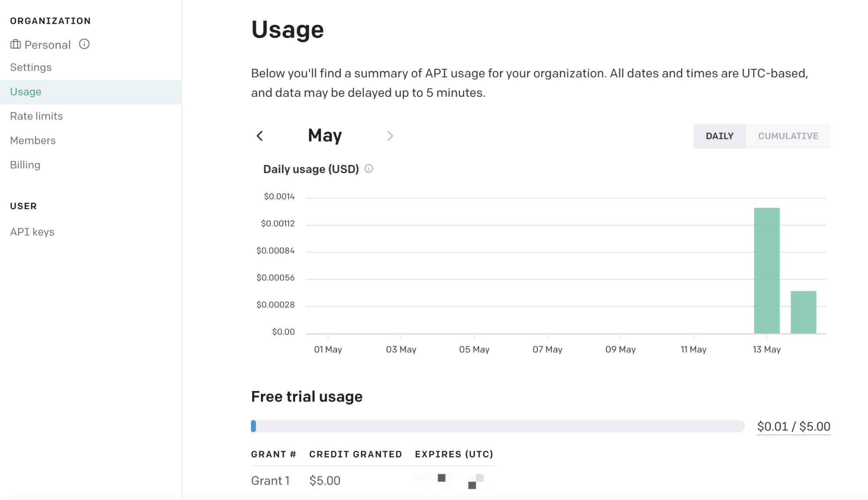Click the info icon beside Daily usage (USD)
The height and width of the screenshot is (500, 868).
pos(369,169)
